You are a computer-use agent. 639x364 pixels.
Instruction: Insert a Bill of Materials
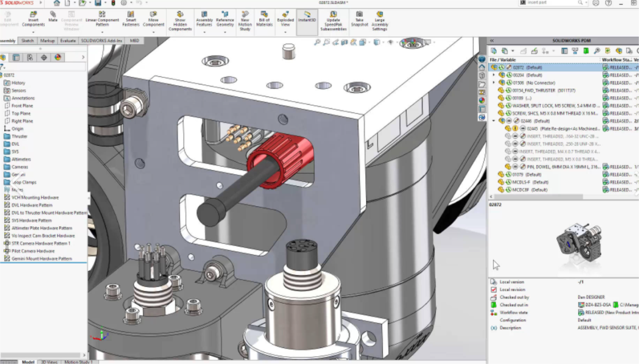tap(264, 19)
